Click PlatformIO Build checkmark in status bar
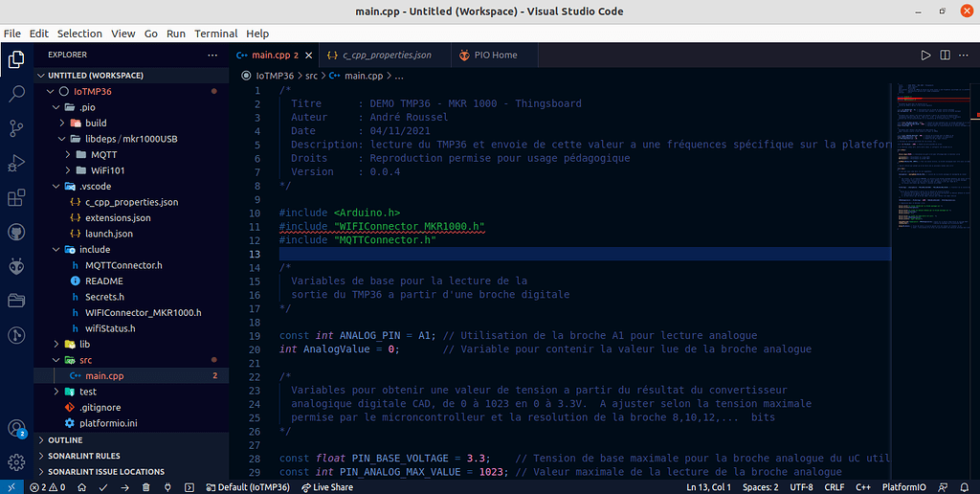Screen dimensions: 980x494 [103, 487]
